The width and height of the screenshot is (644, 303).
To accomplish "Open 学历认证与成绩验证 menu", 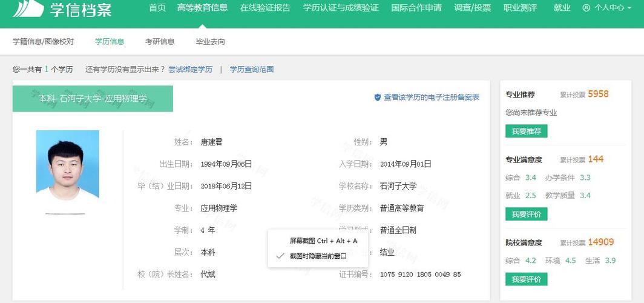I will click(341, 8).
